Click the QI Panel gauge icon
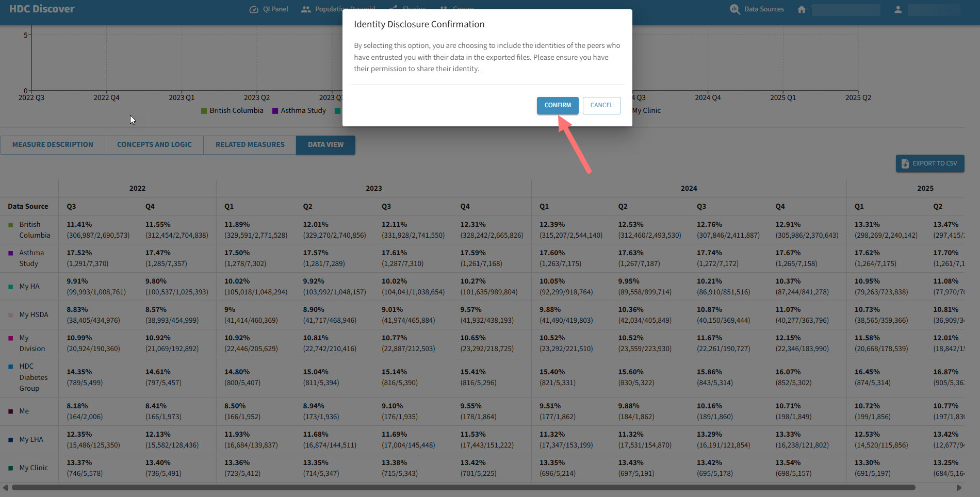 click(x=254, y=9)
